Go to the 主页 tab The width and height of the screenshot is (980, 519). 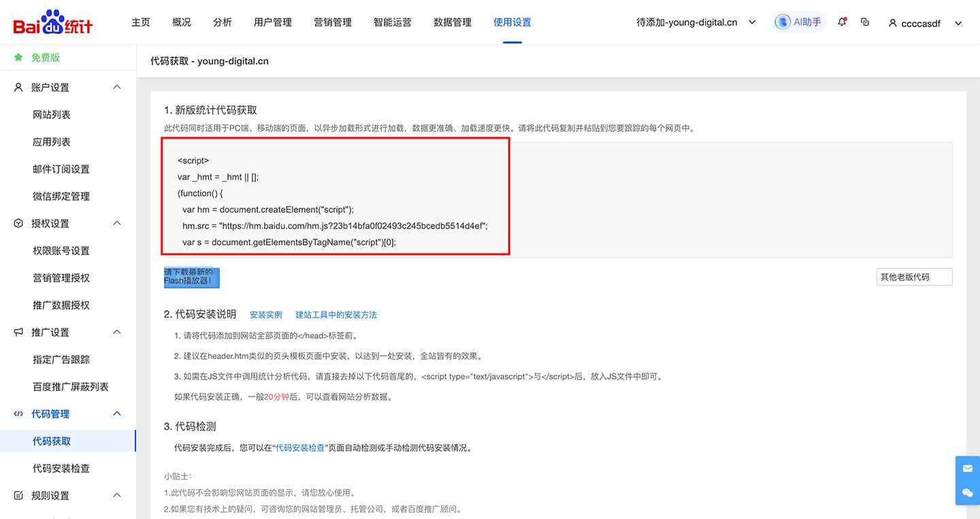(141, 22)
